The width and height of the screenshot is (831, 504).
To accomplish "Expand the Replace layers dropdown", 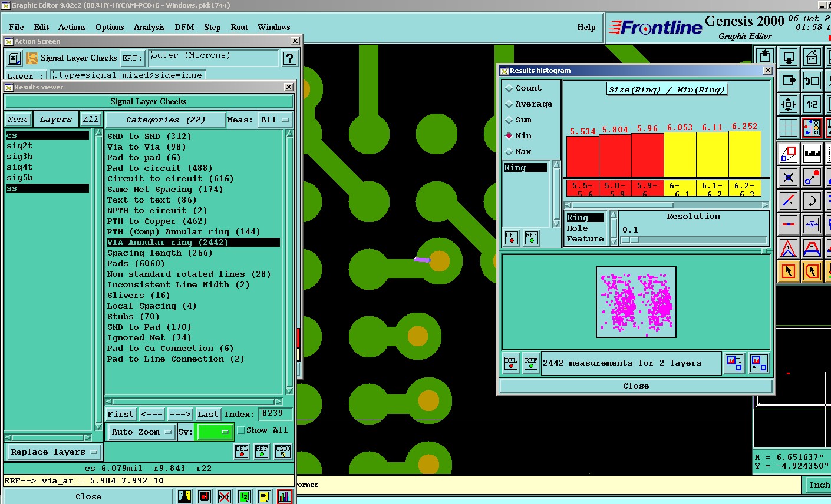I will (x=53, y=452).
